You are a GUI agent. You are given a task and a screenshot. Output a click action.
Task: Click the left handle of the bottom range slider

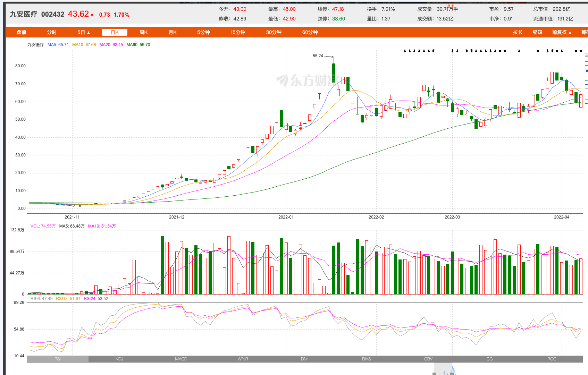point(434,374)
